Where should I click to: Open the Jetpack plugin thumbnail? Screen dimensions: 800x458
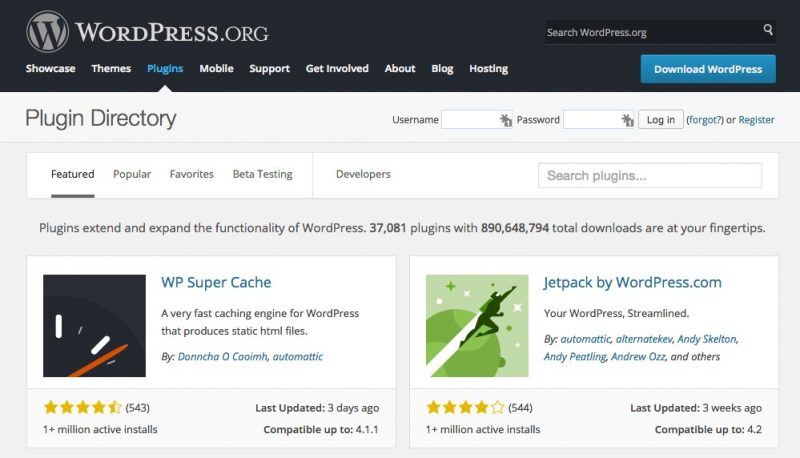point(477,326)
